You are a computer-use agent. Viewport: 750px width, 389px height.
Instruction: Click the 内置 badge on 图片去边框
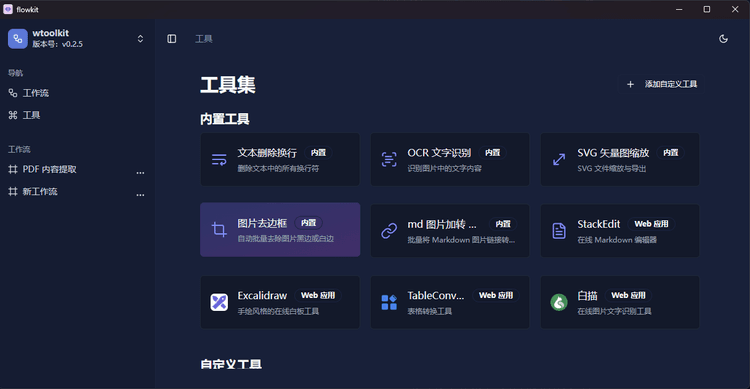[309, 223]
